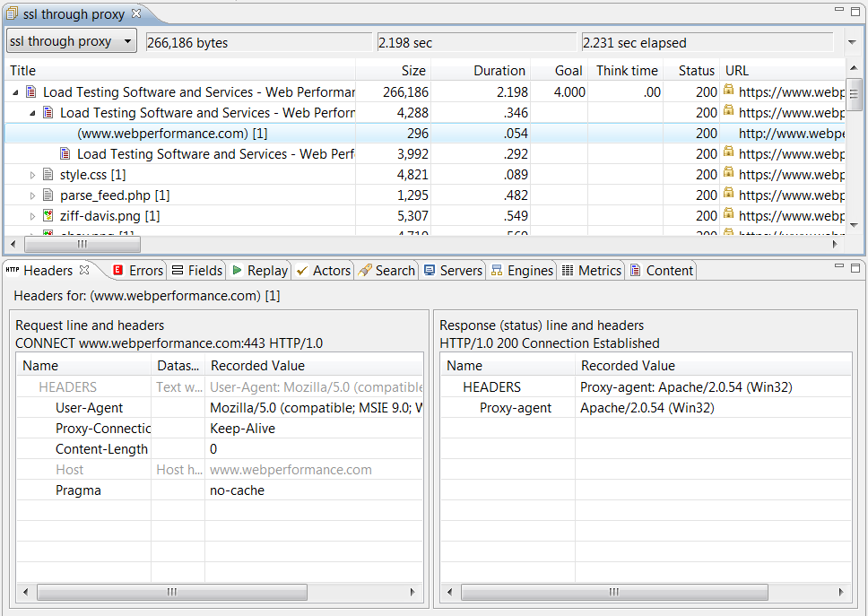Click the image icon beside ziff-davis.png

pos(48,215)
